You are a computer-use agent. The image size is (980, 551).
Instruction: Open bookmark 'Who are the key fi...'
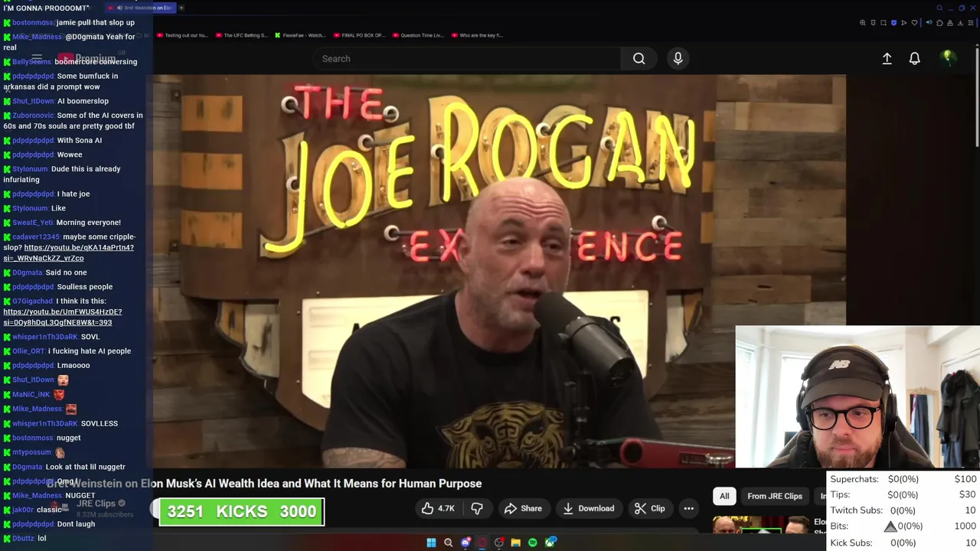(x=477, y=35)
